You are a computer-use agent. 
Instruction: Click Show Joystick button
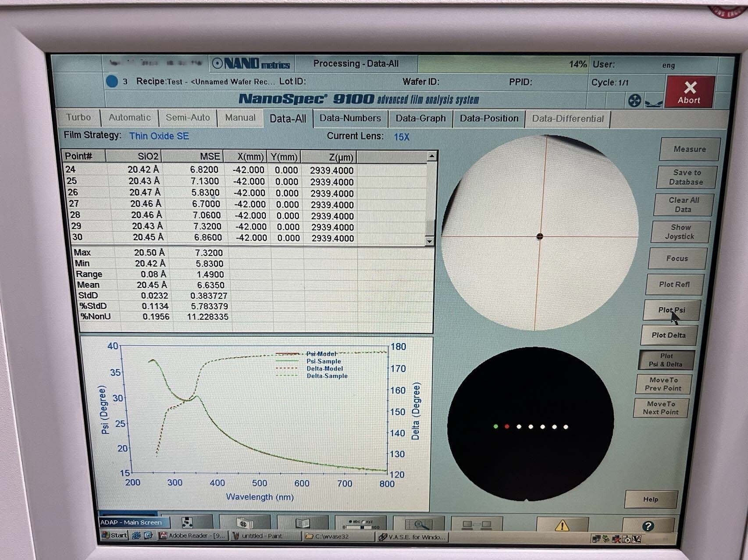680,232
